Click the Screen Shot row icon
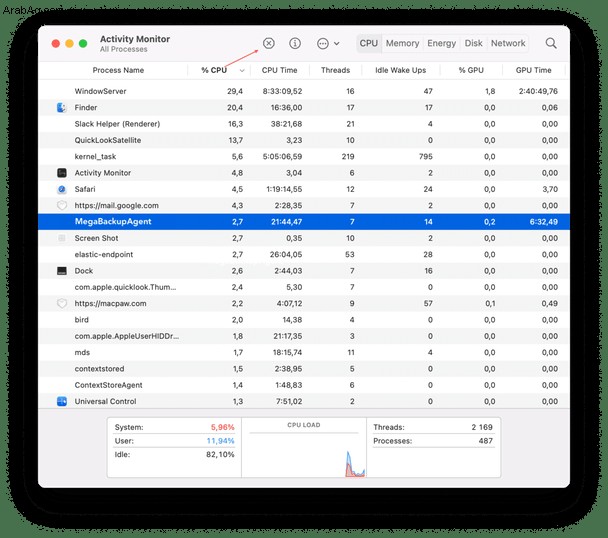This screenshot has height=538, width=608. coord(62,238)
